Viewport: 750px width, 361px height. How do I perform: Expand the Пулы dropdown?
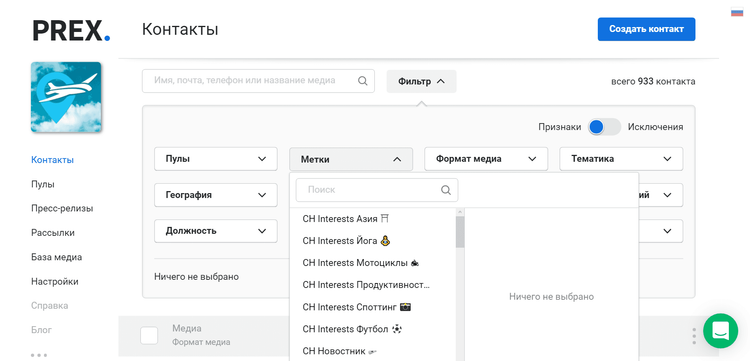(216, 159)
